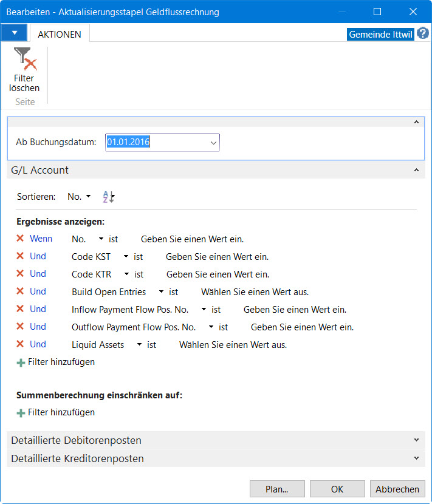The height and width of the screenshot is (504, 432).
Task: Switch to the AKTIONEN tab
Action: pyautogui.click(x=60, y=34)
